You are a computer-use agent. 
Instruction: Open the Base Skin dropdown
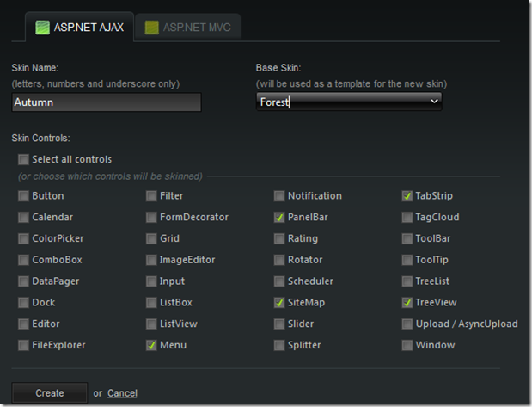coord(349,102)
